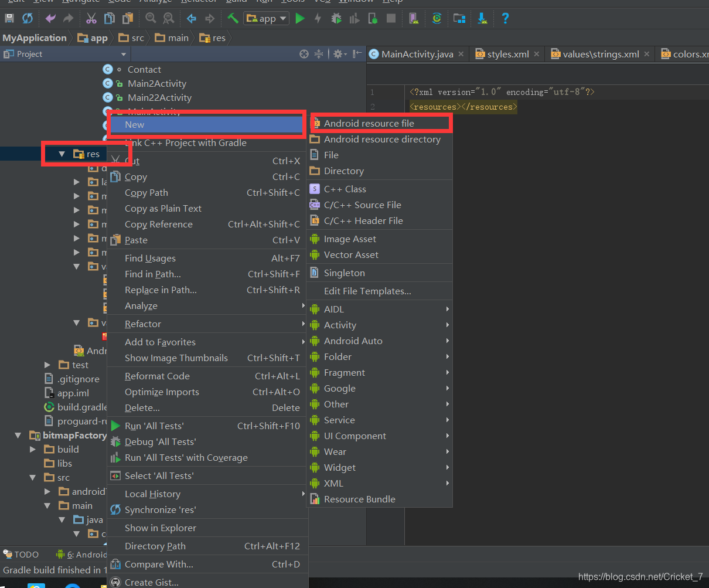Open the app run configuration dropdown
This screenshot has height=588, width=709.
pyautogui.click(x=267, y=18)
